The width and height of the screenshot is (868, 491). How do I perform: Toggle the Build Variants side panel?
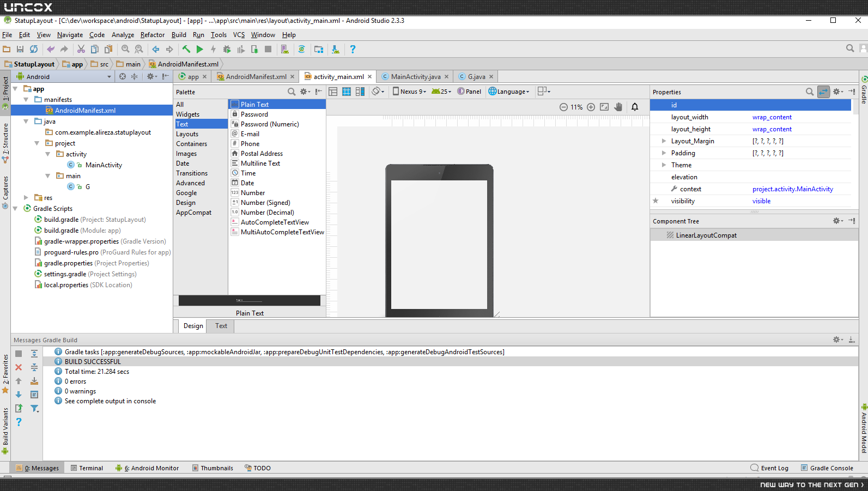[x=5, y=431]
